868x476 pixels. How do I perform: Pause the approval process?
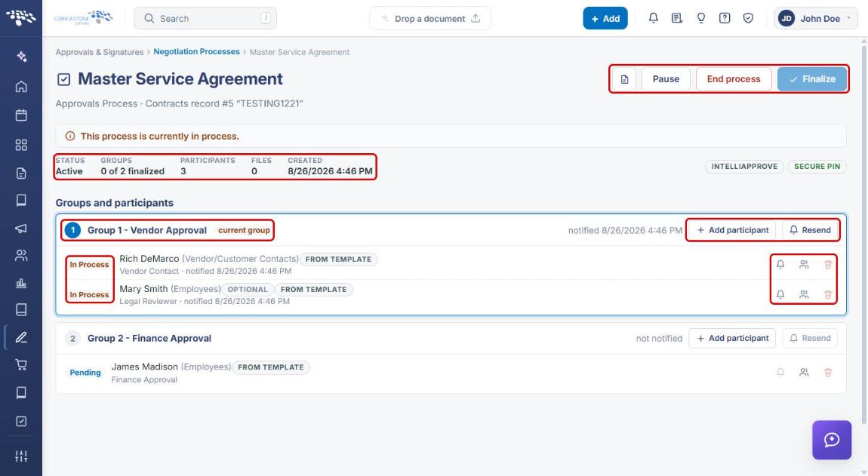click(666, 79)
